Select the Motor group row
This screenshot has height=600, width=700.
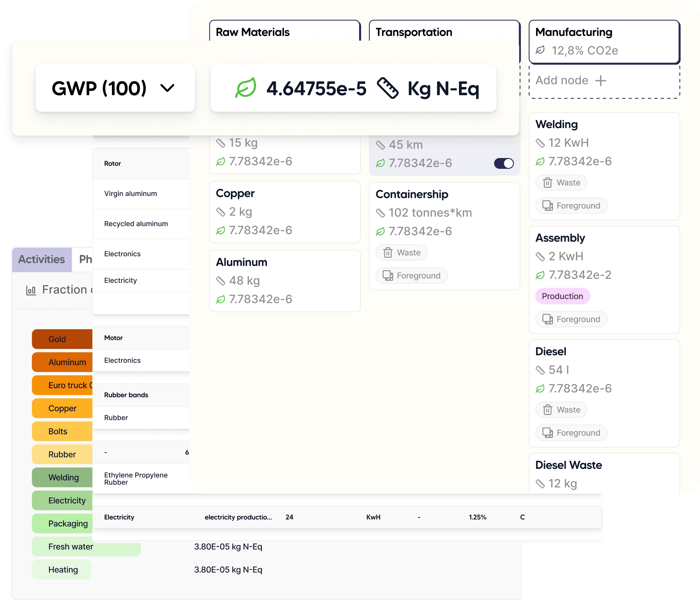(141, 337)
